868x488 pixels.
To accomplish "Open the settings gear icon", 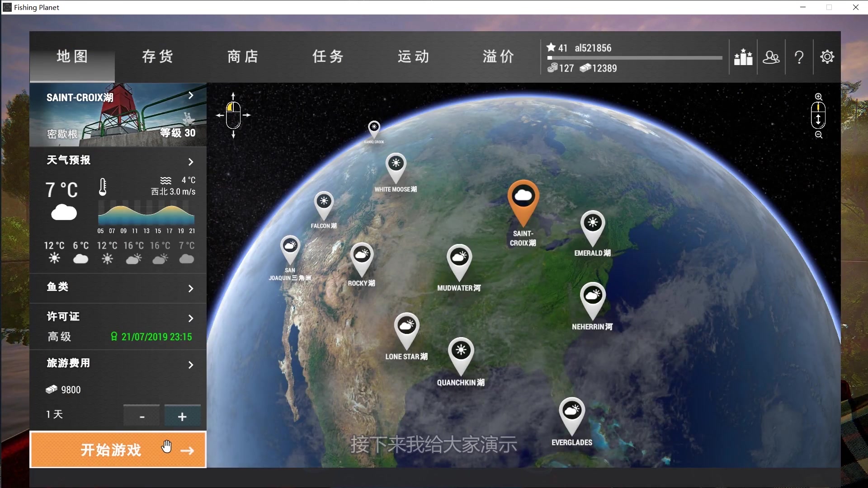I will pyautogui.click(x=827, y=57).
